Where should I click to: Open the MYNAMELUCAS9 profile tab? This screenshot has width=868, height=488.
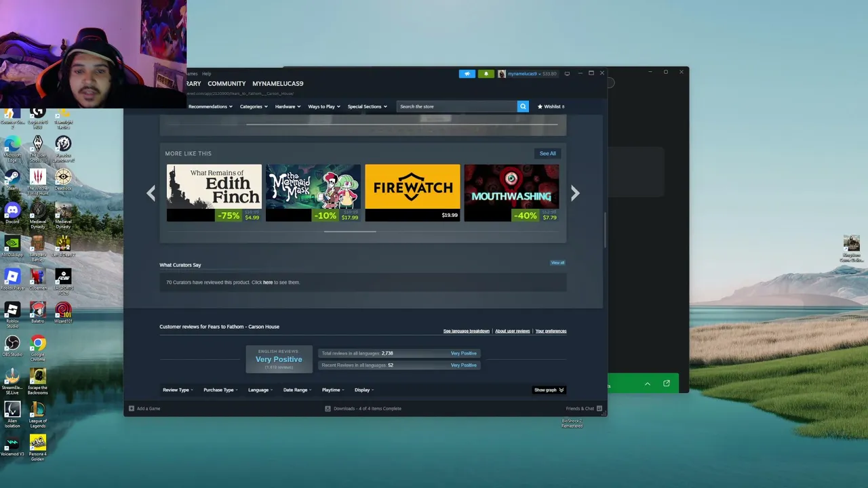coord(278,83)
